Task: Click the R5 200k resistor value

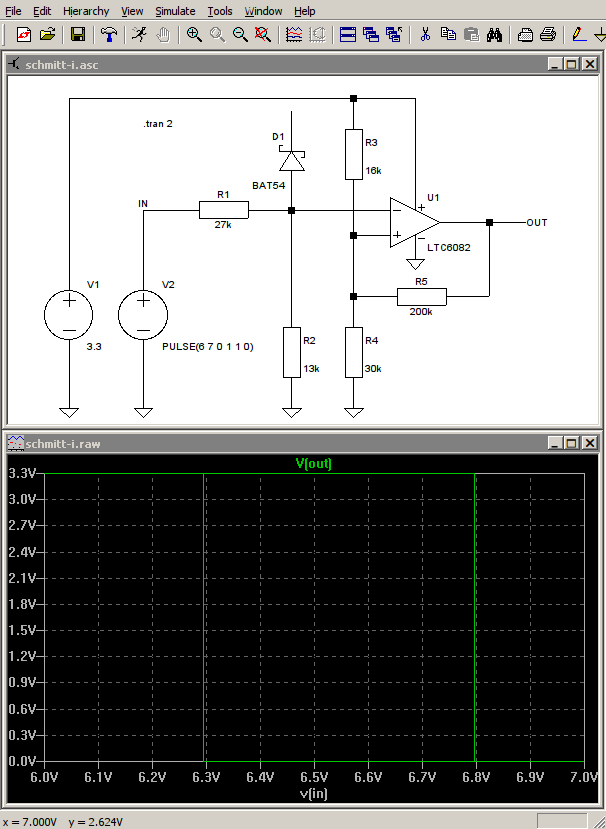Action: (421, 312)
